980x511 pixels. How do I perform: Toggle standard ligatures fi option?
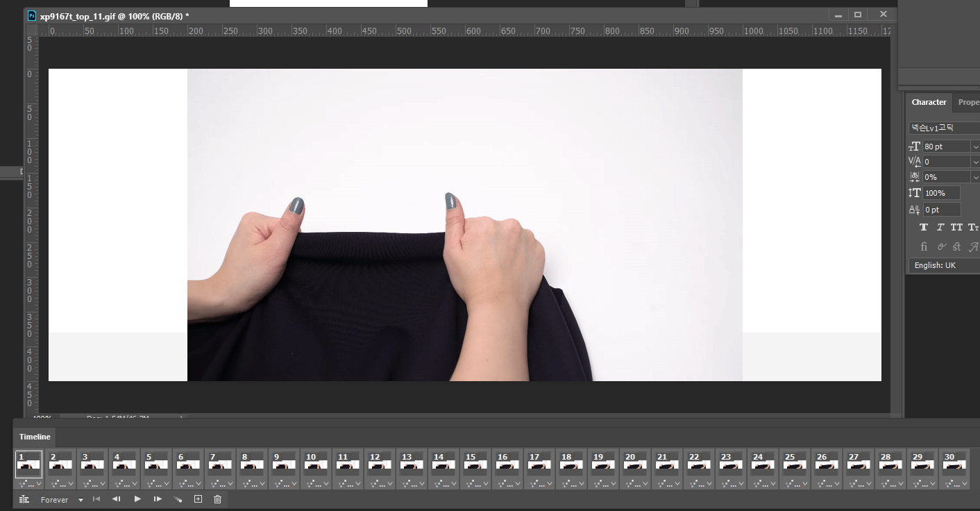(x=924, y=246)
